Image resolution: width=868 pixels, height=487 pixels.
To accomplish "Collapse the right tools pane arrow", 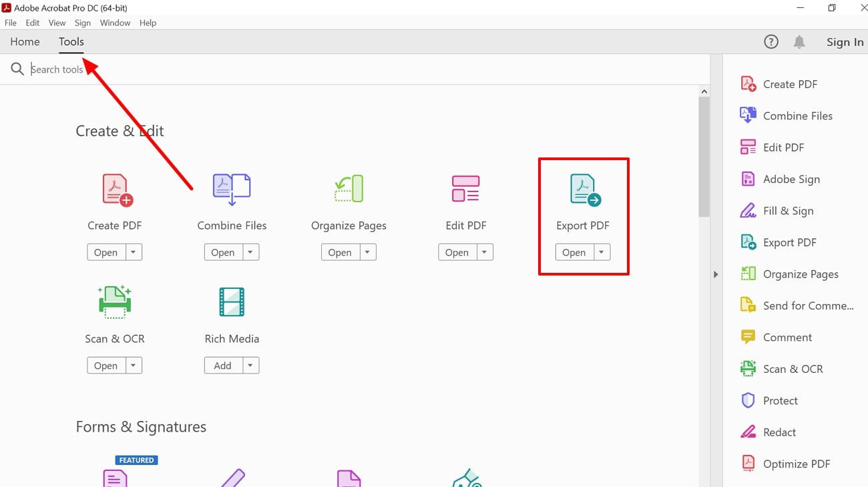I will click(716, 274).
